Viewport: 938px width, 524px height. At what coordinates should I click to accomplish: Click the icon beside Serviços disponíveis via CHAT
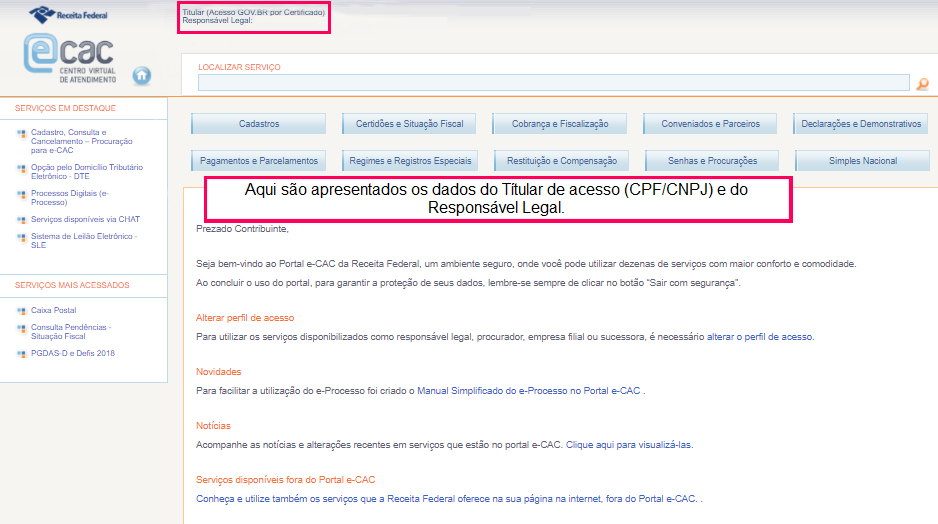coord(22,219)
